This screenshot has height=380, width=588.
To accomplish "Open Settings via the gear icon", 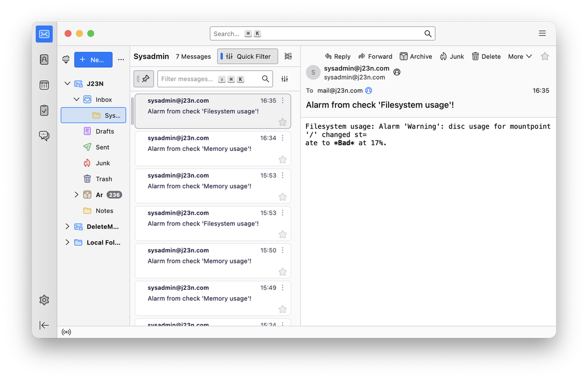I will pos(44,300).
